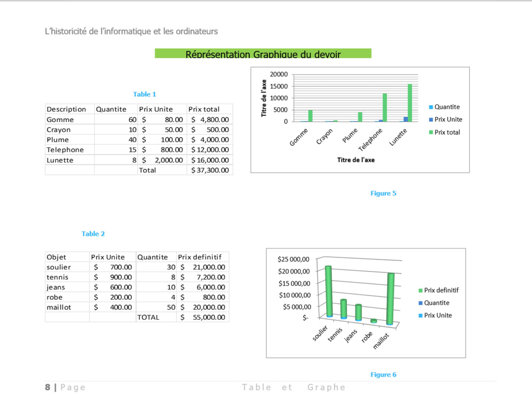Select the "55,000.00" total in Table 2

click(209, 317)
